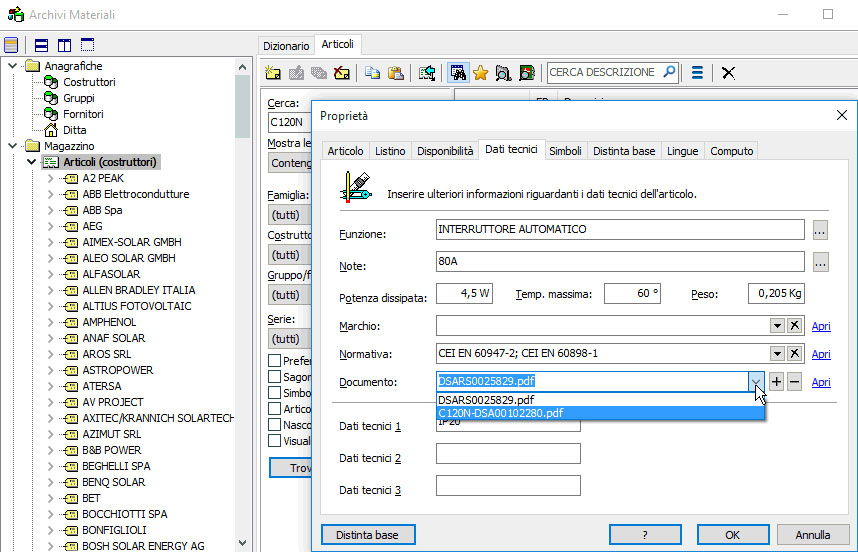The height and width of the screenshot is (552, 858).
Task: Click the striped panel icon at far left toolbar
Action: click(x=11, y=45)
